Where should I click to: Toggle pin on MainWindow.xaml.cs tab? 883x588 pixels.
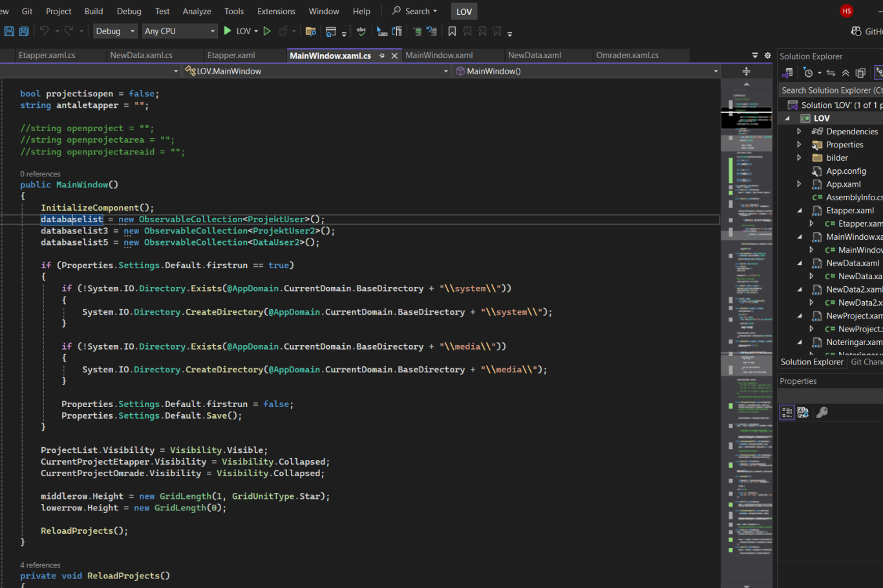click(381, 56)
